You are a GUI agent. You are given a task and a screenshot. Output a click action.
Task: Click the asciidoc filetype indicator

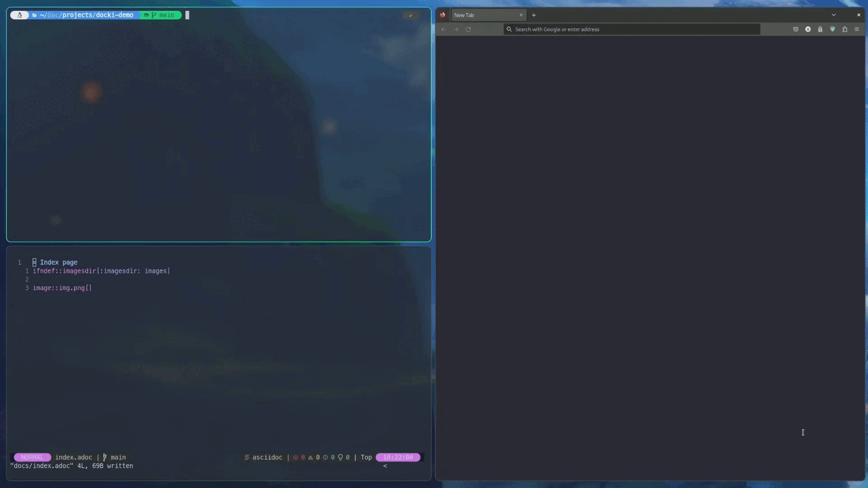pyautogui.click(x=268, y=457)
